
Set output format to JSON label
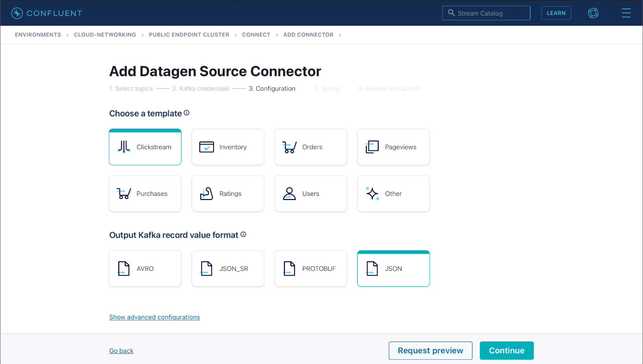click(x=394, y=269)
